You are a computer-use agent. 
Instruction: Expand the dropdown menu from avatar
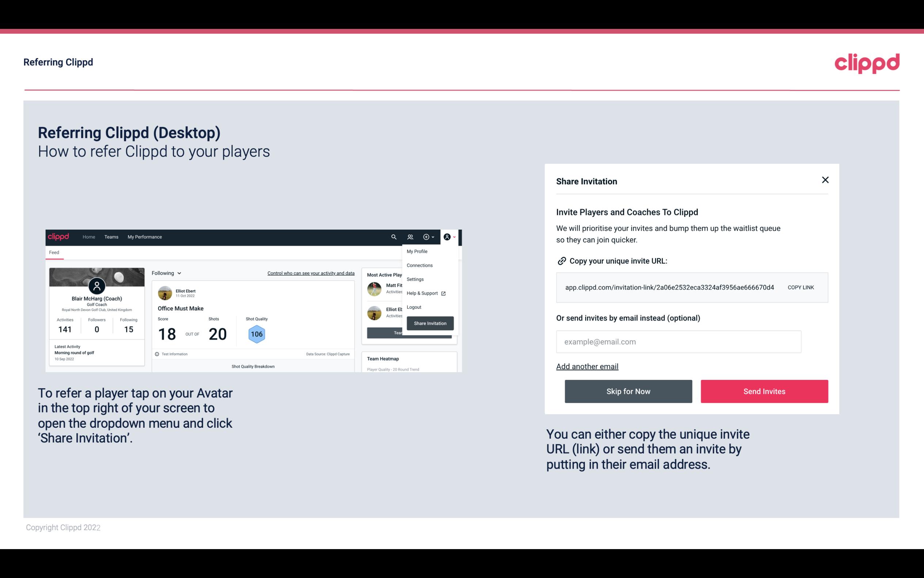(450, 237)
